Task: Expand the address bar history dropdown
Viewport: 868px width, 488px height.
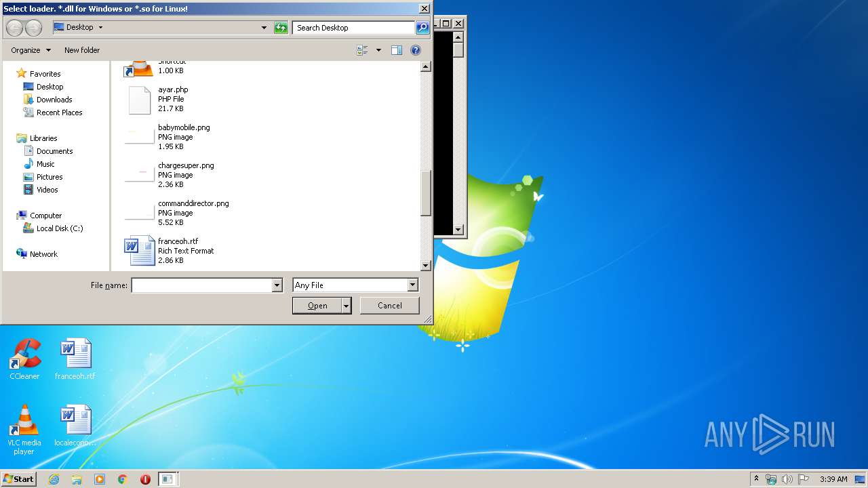Action: click(264, 28)
